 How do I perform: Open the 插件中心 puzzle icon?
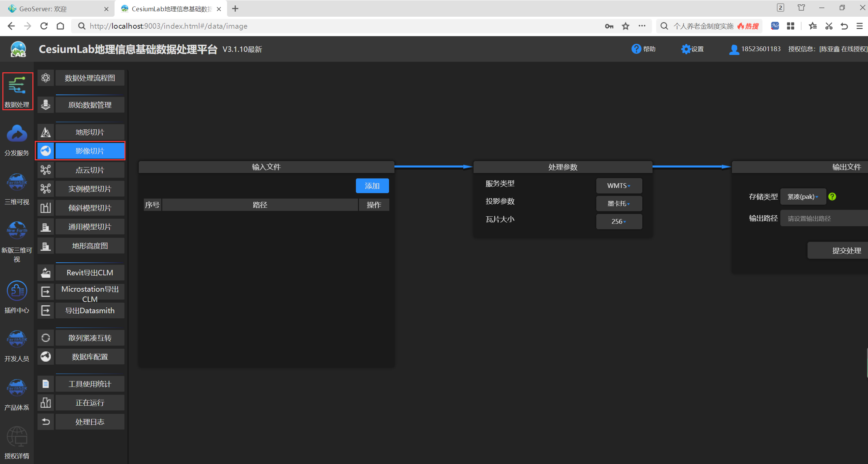[x=17, y=291]
